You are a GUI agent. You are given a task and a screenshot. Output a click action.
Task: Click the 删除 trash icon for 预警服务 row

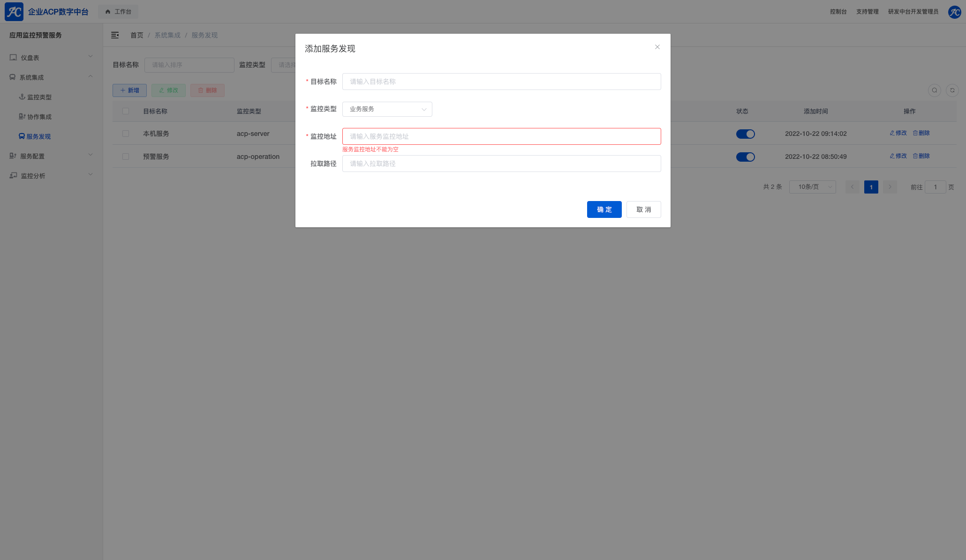(x=915, y=156)
